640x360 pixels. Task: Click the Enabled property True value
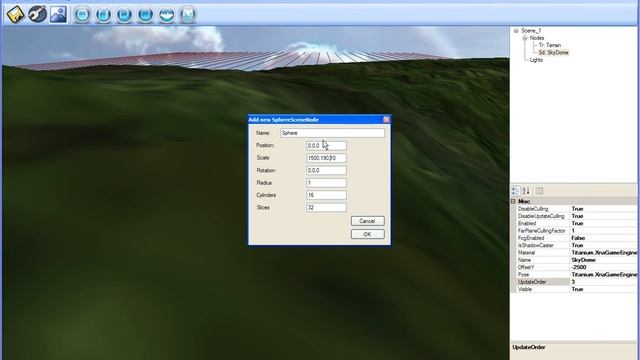tap(603, 223)
